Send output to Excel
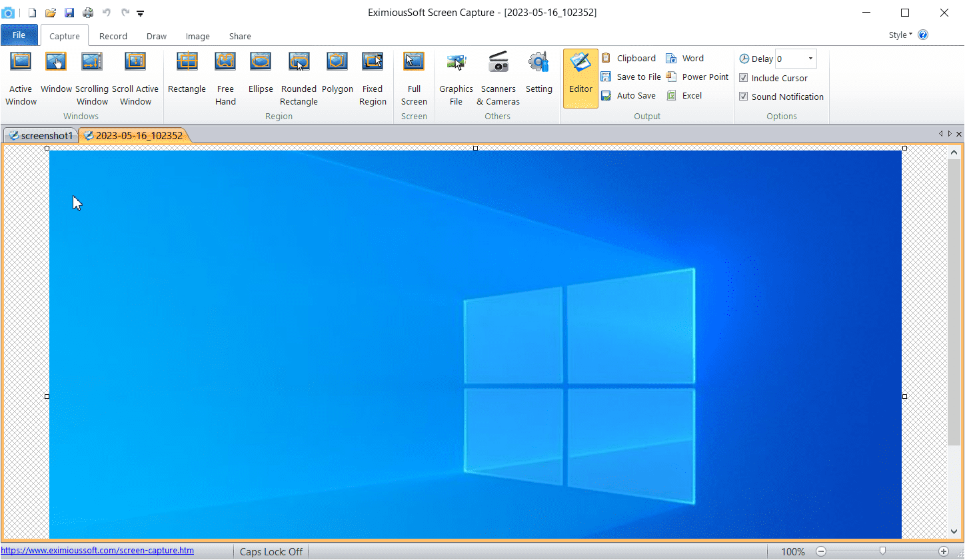The height and width of the screenshot is (560, 965). (x=684, y=95)
